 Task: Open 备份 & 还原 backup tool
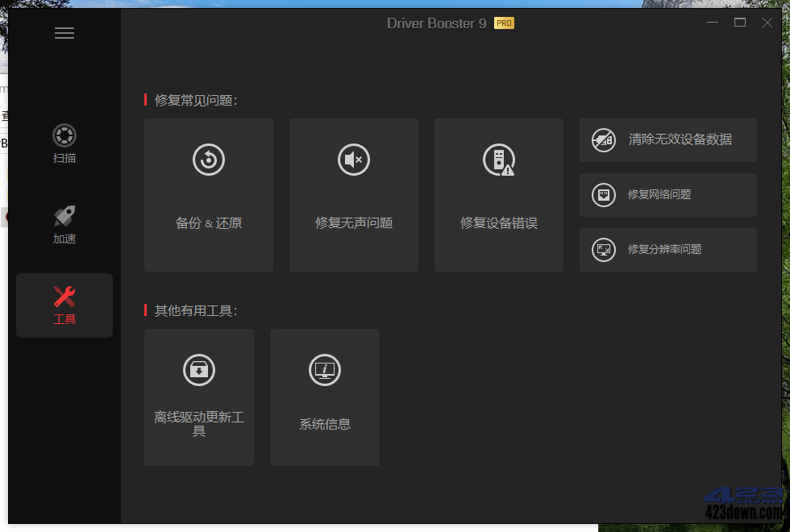(x=208, y=193)
